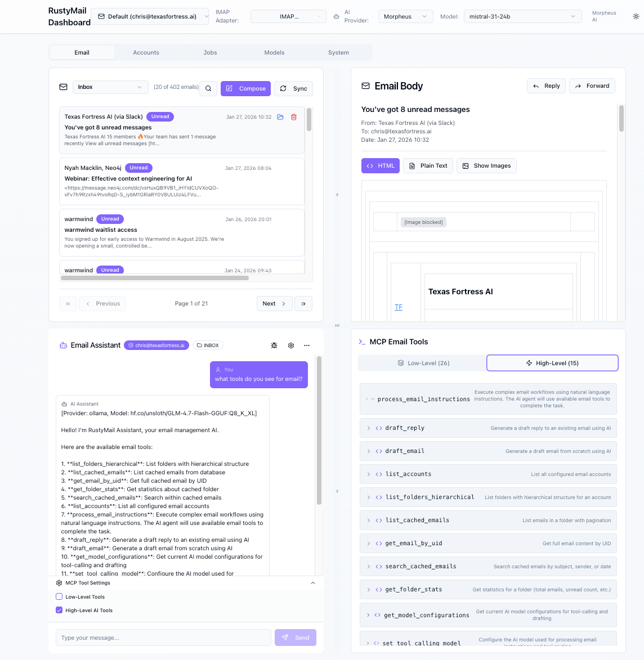Delete the Slack email with trash icon
The height and width of the screenshot is (660, 644).
coord(294,117)
